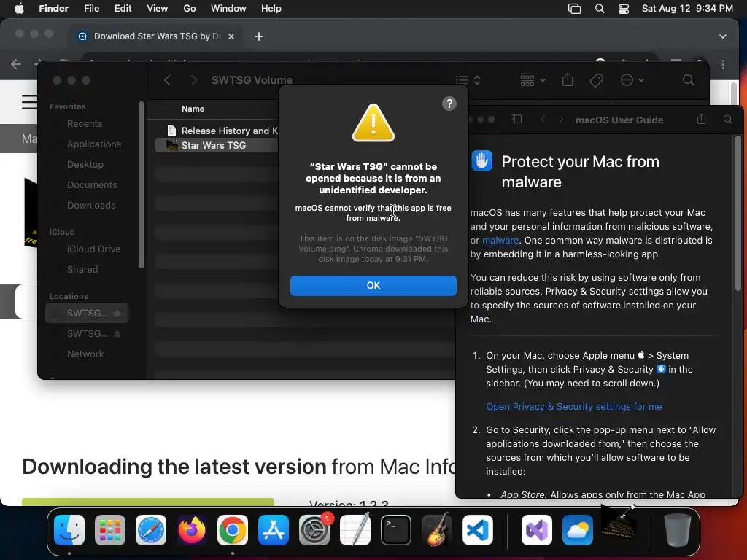Sort by Name column header in Finder
Screen dimensions: 747x560
[x=193, y=109]
